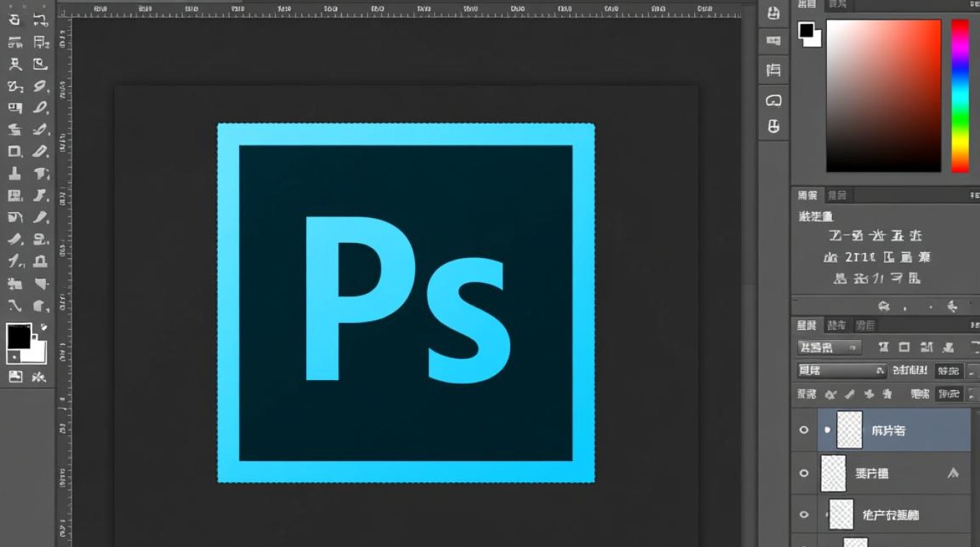Click the picture icon below the toolbar swatches
Screen dimensions: 980x547
click(x=15, y=376)
